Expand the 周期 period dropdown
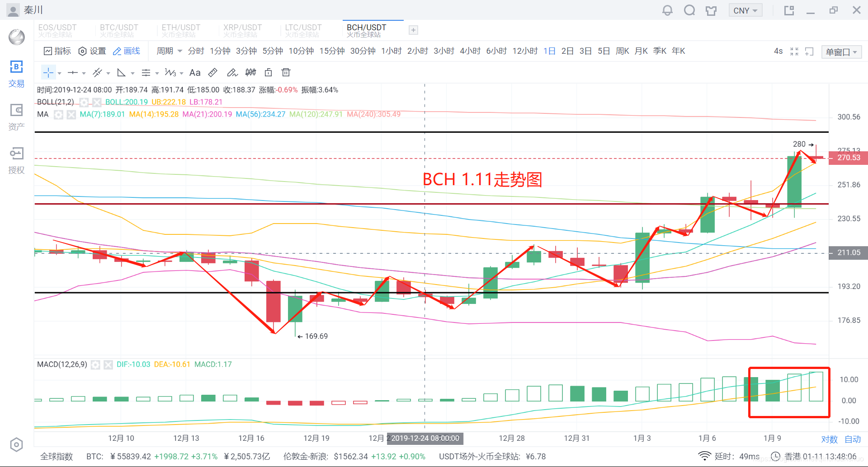The image size is (868, 467). (x=169, y=51)
